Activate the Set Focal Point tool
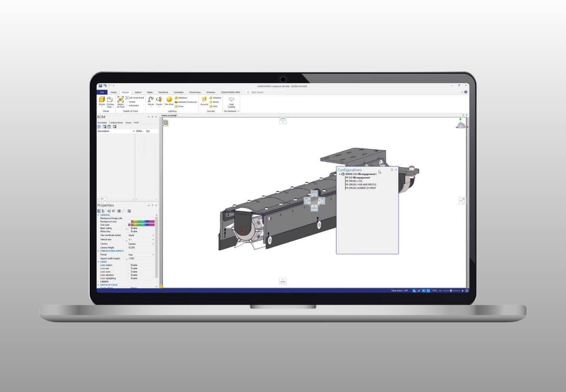This screenshot has width=566, height=392. [135, 98]
